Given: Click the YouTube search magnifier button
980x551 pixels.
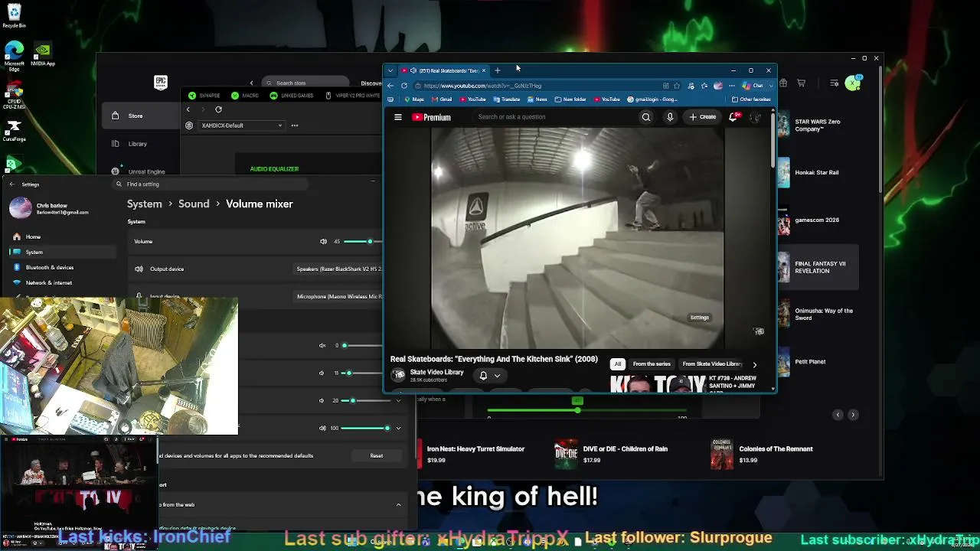Looking at the screenshot, I should pos(645,117).
